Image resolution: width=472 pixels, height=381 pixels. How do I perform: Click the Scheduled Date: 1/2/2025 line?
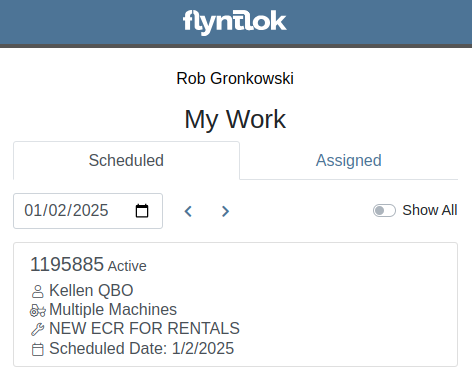[x=142, y=349]
